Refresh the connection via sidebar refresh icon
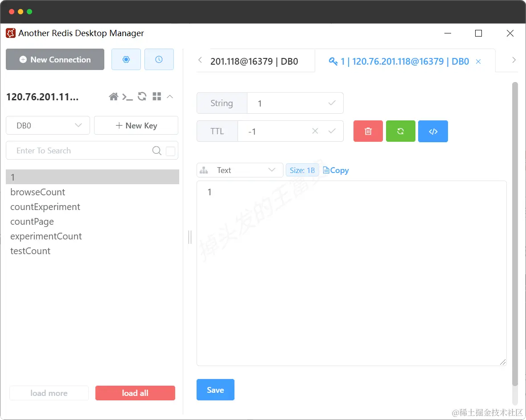526x420 pixels. tap(142, 97)
